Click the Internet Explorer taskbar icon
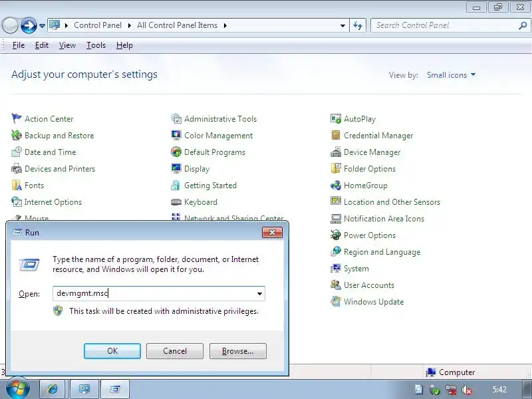 click(53, 389)
